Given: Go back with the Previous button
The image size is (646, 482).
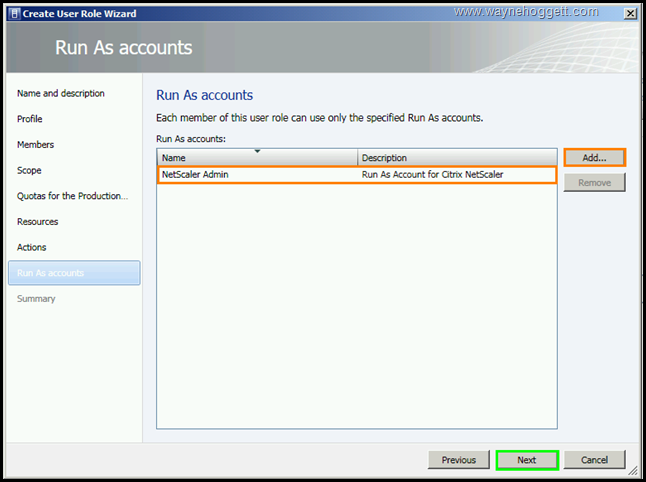Looking at the screenshot, I should [x=459, y=460].
